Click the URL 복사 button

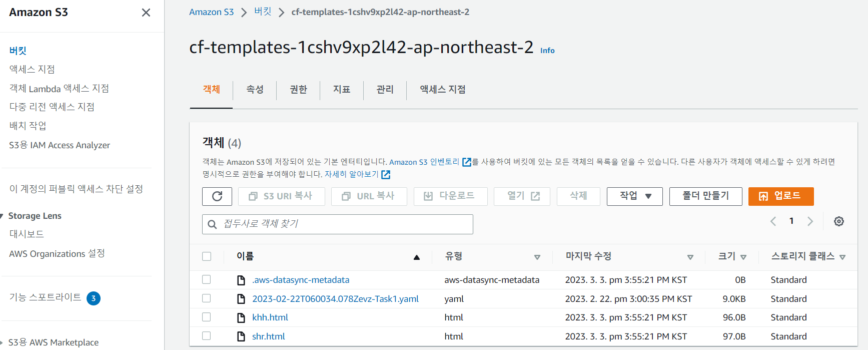(369, 196)
